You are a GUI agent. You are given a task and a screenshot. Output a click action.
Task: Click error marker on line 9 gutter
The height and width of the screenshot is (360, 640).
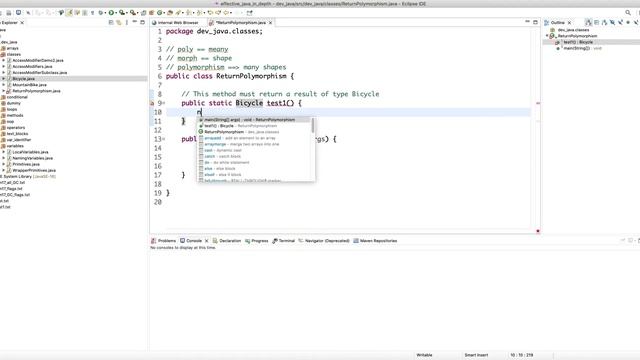click(152, 103)
